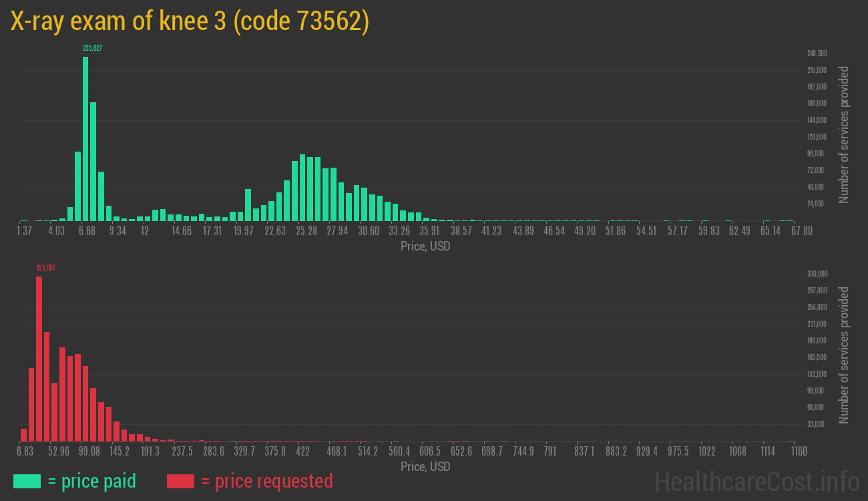Click the tallest green bar near 6.68
This screenshot has height=501, width=868.
(x=85, y=139)
